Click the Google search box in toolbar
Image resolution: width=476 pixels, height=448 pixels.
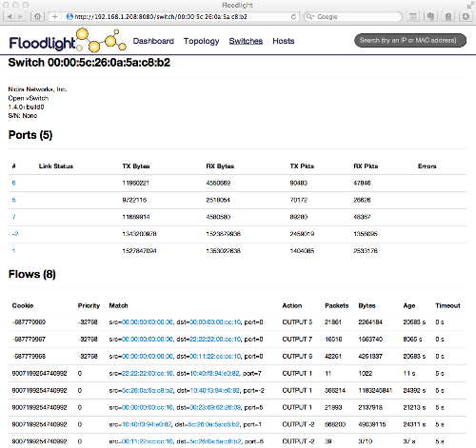point(353,16)
